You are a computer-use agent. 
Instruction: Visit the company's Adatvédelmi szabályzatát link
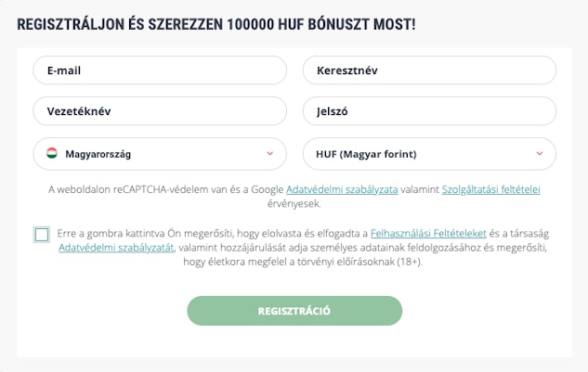[116, 248]
